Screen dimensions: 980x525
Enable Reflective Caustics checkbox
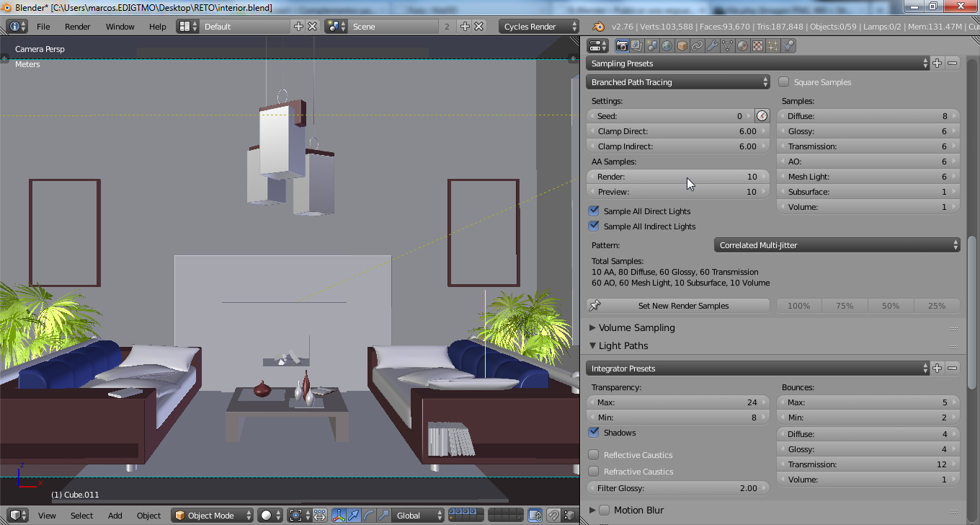(594, 455)
